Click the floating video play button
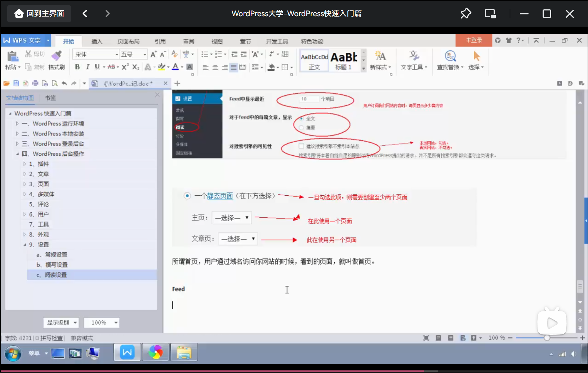This screenshot has height=373, width=588. pyautogui.click(x=552, y=323)
